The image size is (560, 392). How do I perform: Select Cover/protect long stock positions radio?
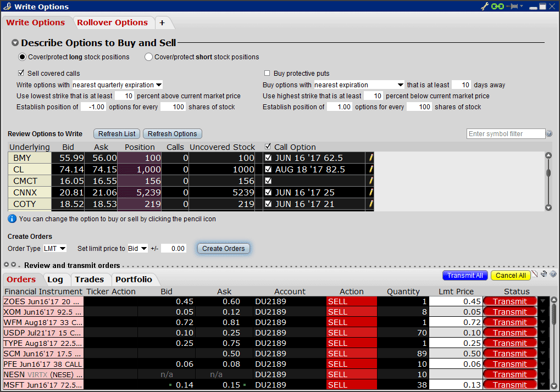pyautogui.click(x=22, y=57)
